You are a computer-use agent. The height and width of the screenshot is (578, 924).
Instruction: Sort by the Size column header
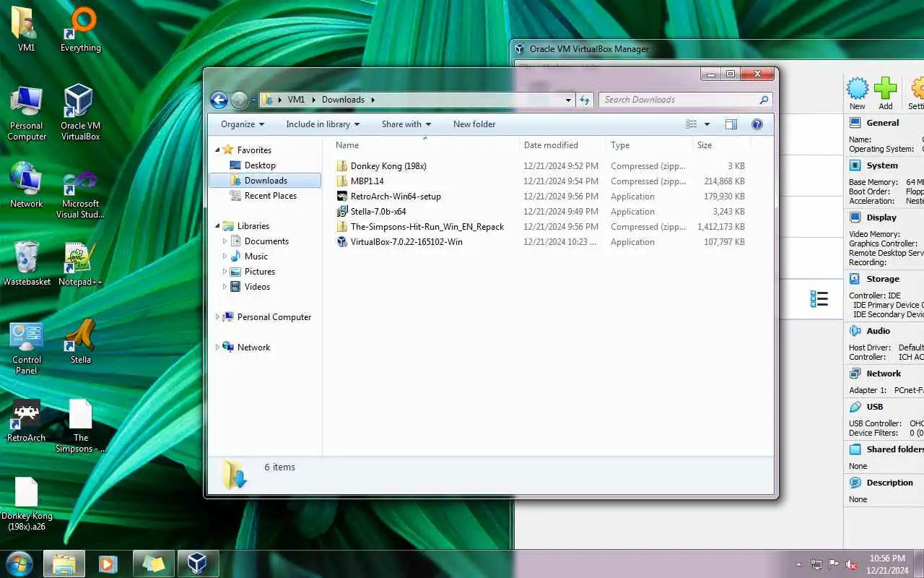[x=721, y=145]
